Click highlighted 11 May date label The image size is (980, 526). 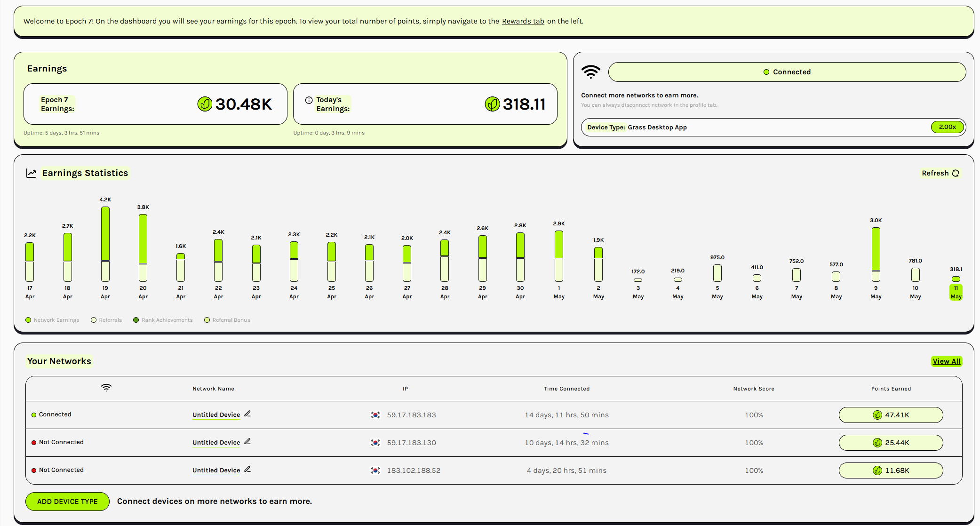[x=956, y=292]
